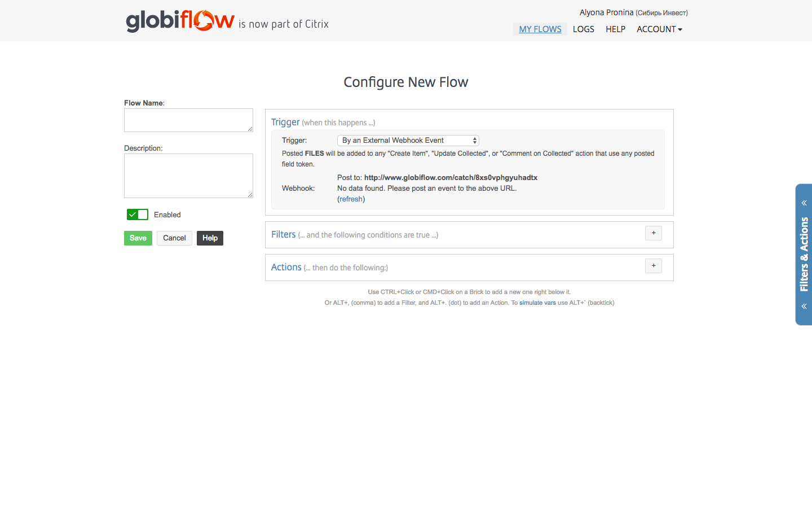Image resolution: width=812 pixels, height=508 pixels.
Task: Disable the Enabled toggle
Action: [x=137, y=214]
